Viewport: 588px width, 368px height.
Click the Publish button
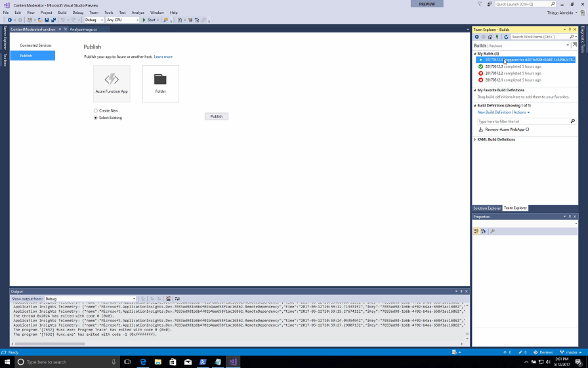(x=217, y=116)
